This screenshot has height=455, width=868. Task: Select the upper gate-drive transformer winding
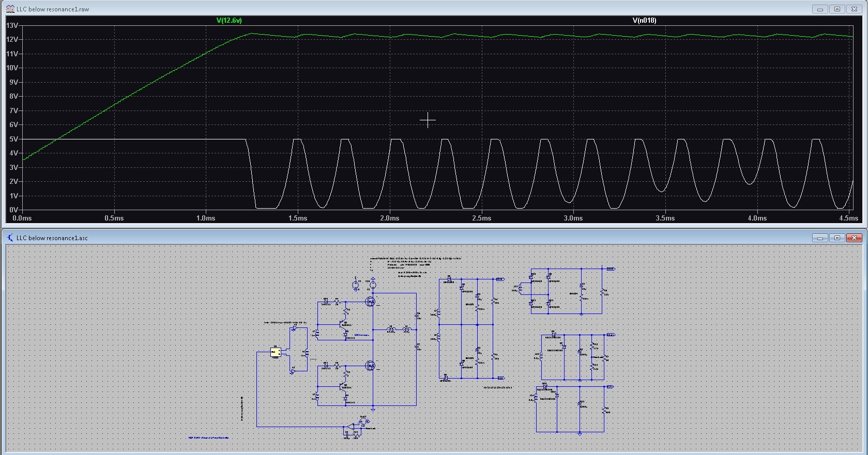click(x=317, y=333)
